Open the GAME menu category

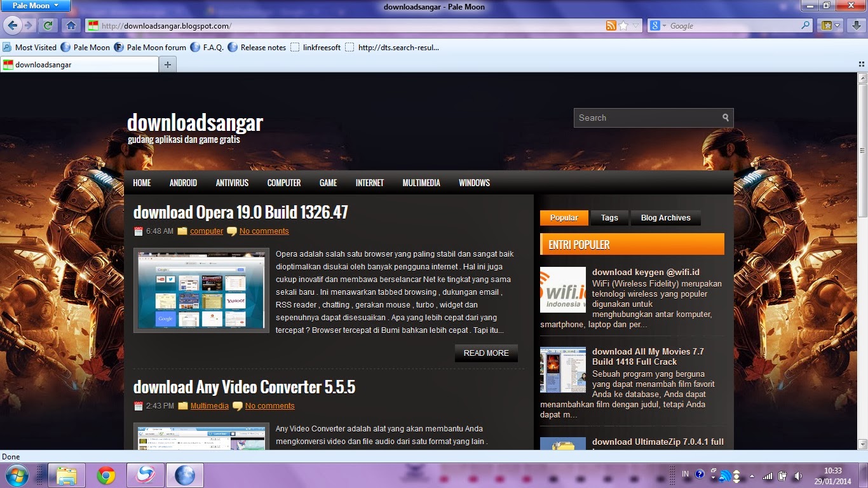point(328,183)
